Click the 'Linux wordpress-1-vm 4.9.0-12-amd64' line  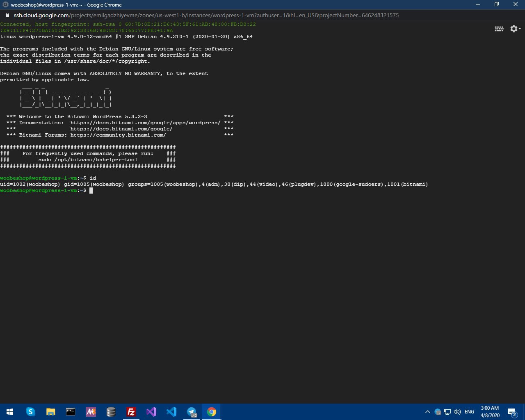tap(126, 37)
